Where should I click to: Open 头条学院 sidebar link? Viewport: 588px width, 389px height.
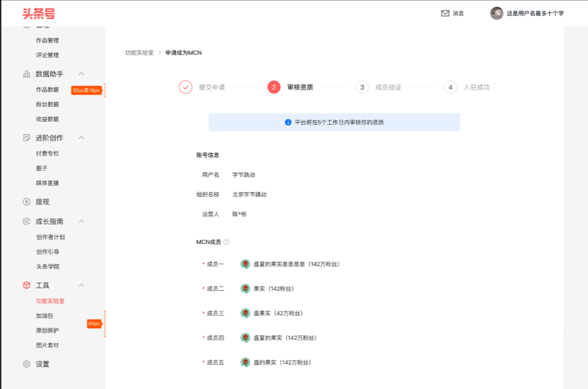[47, 267]
